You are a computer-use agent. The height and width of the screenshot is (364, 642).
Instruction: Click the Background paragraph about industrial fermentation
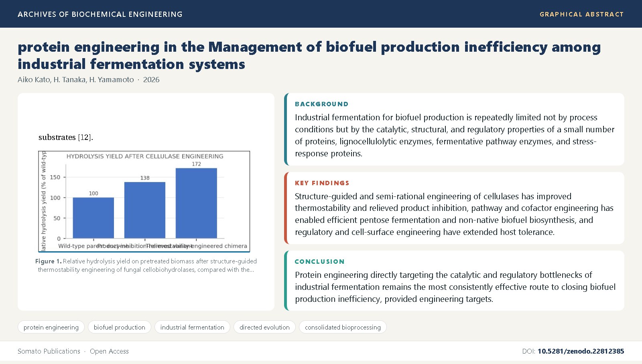click(455, 135)
